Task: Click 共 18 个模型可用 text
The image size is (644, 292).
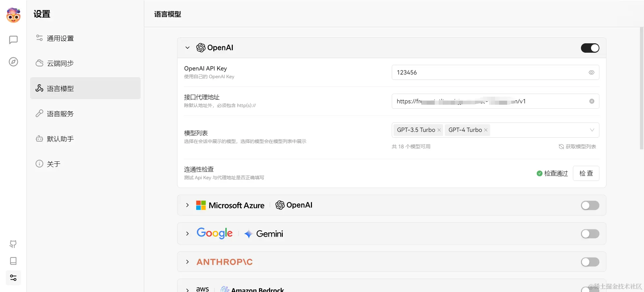Action: 411,147
